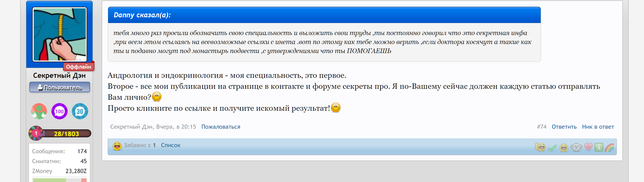Click the Пользователь user rank banner
Screen dimensions: 644x182
(x=60, y=87)
